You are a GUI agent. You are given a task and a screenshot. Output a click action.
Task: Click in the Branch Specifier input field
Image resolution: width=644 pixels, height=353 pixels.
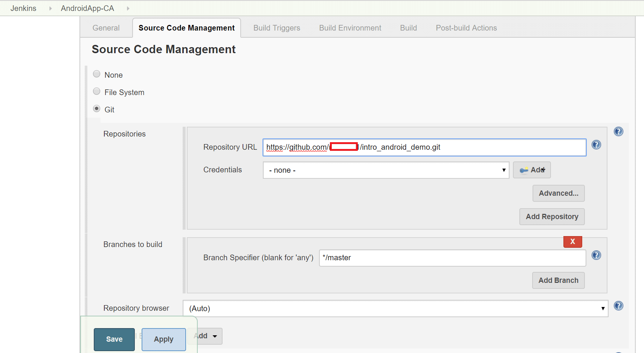pos(452,258)
